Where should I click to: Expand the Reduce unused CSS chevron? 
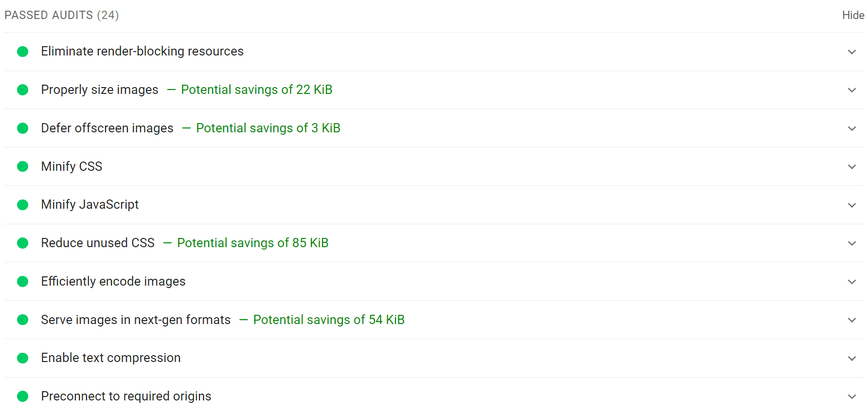click(x=851, y=243)
